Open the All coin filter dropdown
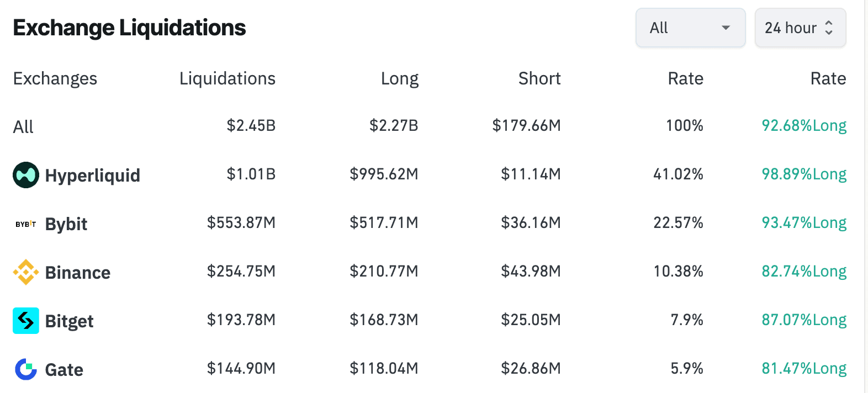 coord(690,28)
